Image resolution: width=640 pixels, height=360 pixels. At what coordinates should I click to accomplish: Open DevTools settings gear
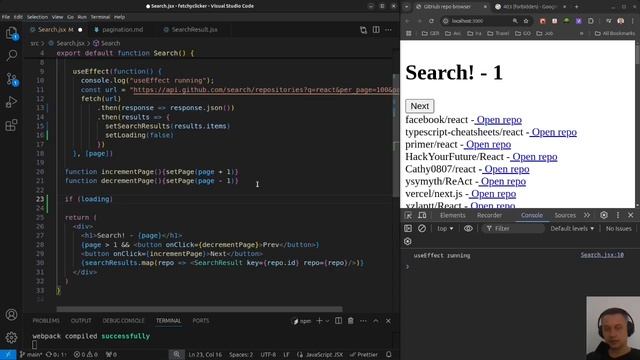604,215
